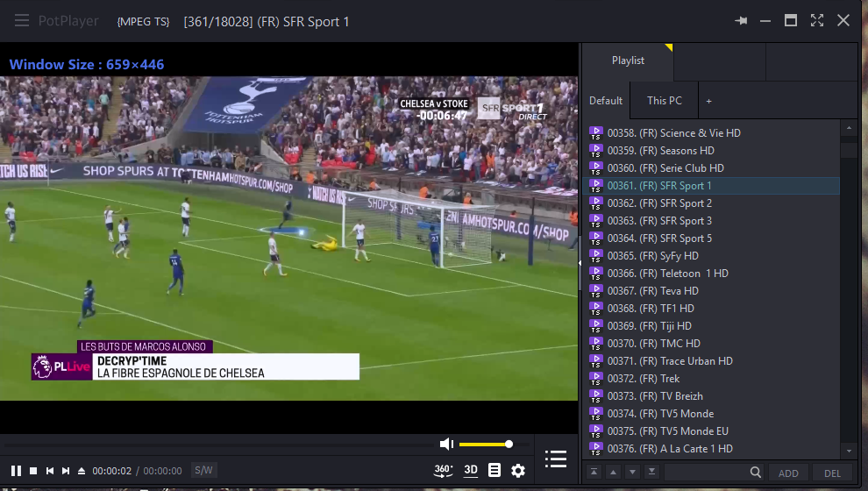The width and height of the screenshot is (868, 491).
Task: Open the PotPlayer hamburger menu
Action: 22,21
